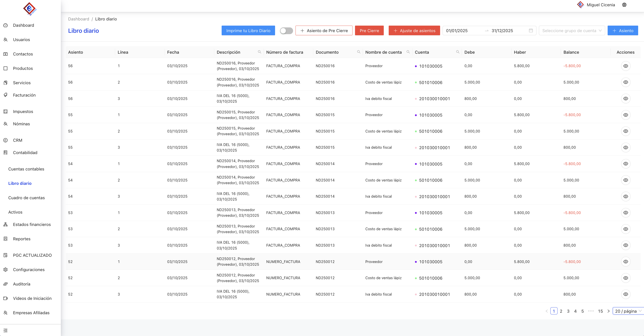
Task: View entry 56 line 1 via eye icon
Action: [x=626, y=66]
